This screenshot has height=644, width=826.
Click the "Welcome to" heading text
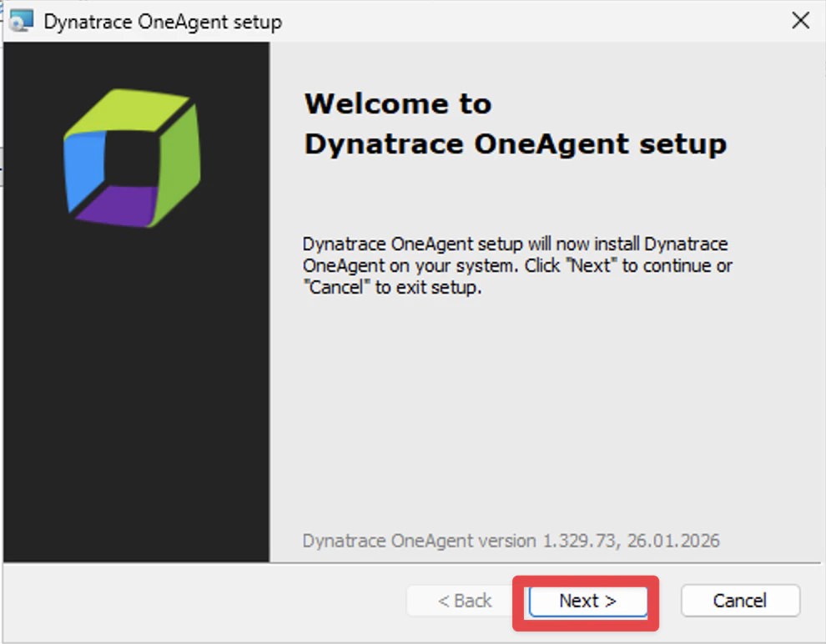tap(398, 103)
